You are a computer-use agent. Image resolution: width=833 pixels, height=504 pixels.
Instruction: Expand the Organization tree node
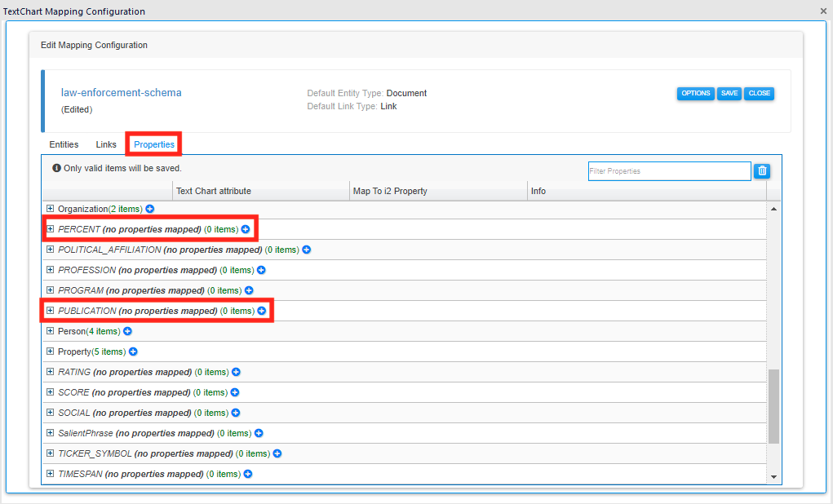click(51, 209)
